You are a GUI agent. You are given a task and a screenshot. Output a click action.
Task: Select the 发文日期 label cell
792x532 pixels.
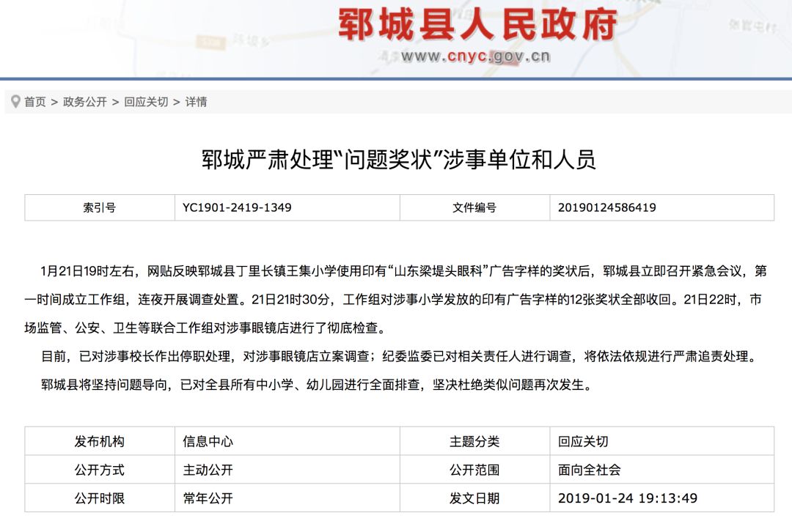point(474,498)
